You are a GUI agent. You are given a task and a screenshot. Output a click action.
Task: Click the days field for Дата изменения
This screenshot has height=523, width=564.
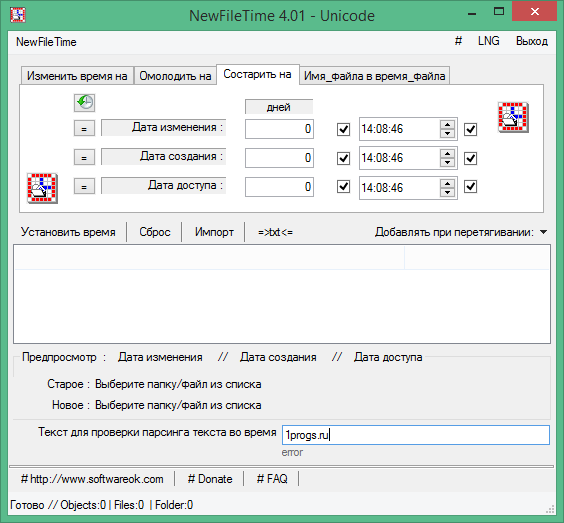279,129
